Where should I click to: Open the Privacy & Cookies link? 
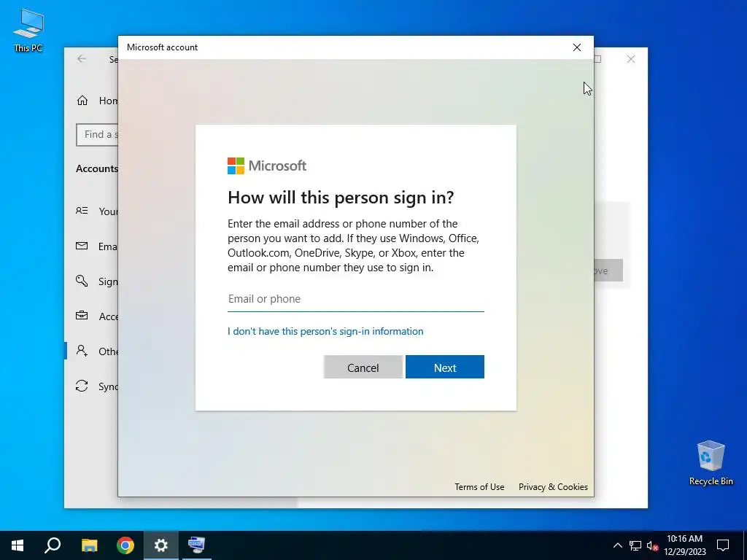553,486
